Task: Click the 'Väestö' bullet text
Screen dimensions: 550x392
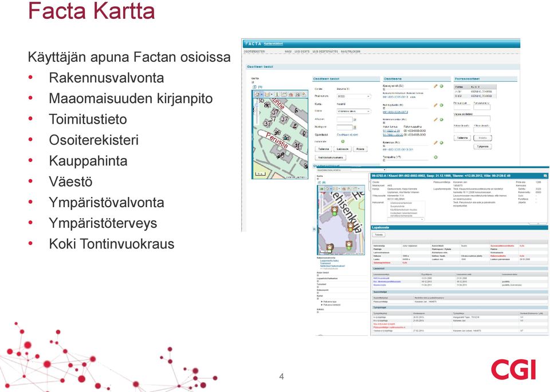Action: coord(70,181)
